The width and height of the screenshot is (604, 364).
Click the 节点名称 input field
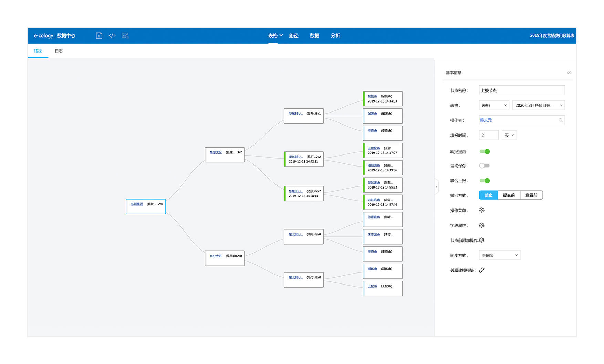pyautogui.click(x=522, y=90)
